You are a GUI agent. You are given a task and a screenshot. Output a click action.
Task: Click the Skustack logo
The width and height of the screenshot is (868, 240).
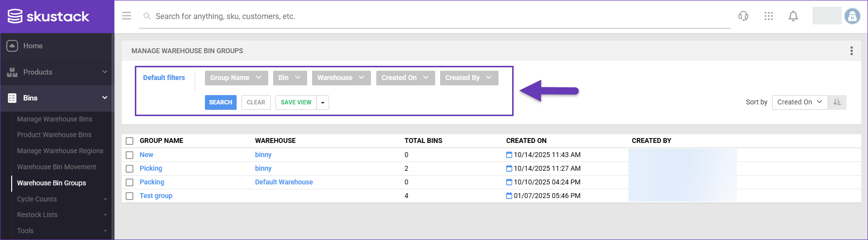49,17
